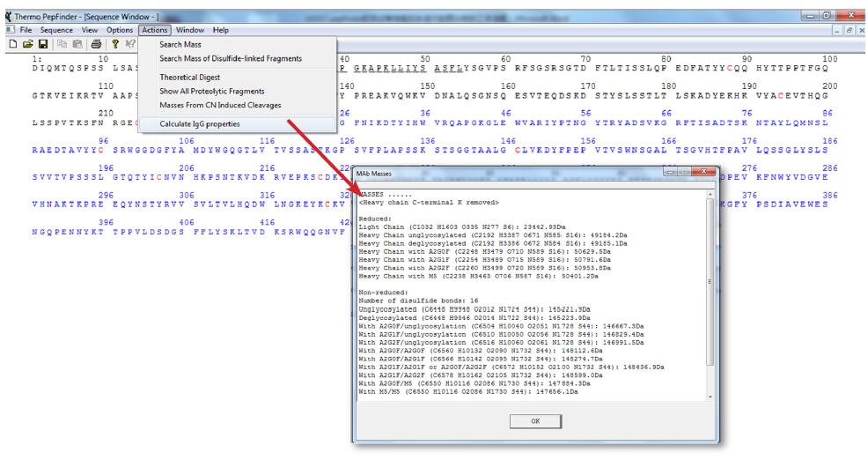Minimize the inner Sequence Window
Screen dimensions: 868x460
pyautogui.click(x=837, y=31)
